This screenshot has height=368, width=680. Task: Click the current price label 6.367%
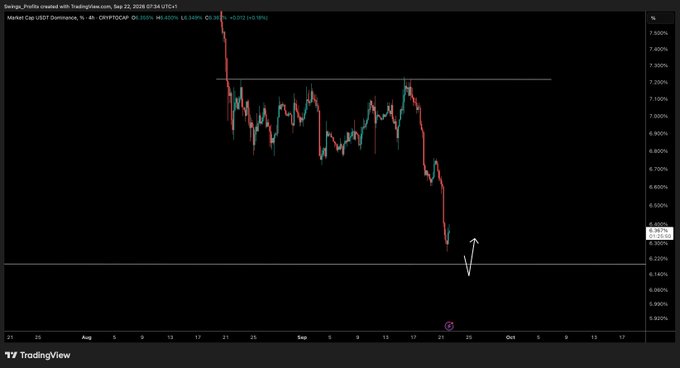click(660, 231)
